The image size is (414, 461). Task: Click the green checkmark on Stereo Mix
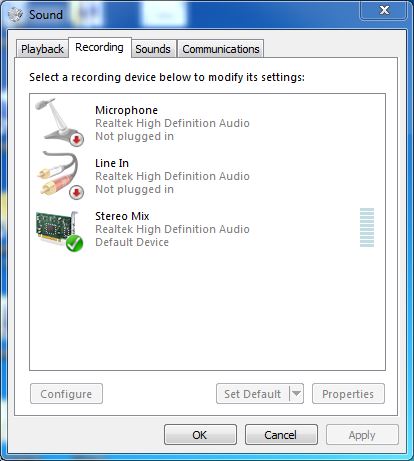coord(74,243)
